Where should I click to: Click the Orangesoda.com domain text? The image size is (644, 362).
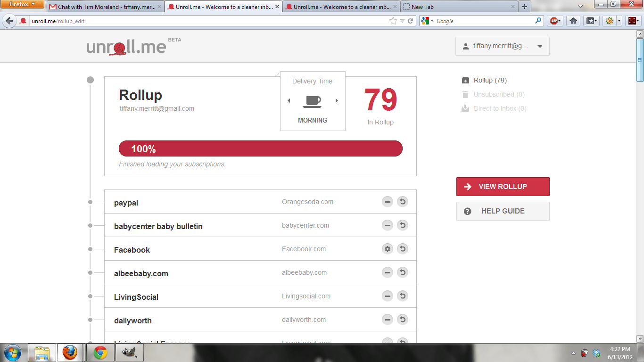point(307,202)
